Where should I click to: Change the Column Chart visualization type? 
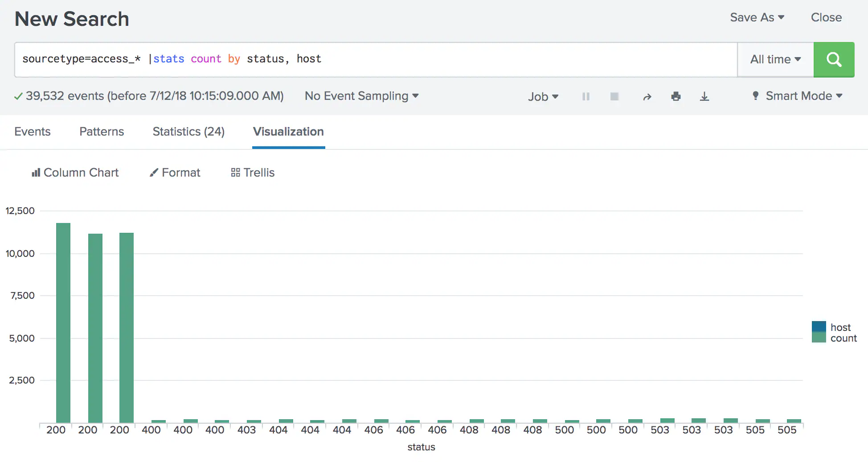[74, 173]
